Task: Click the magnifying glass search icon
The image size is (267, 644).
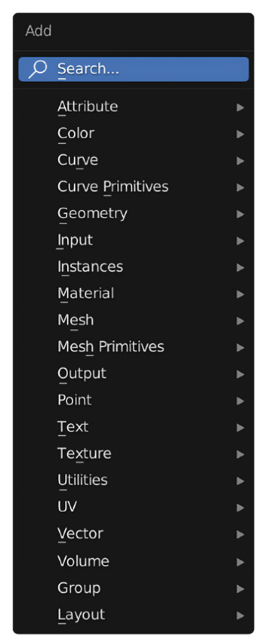Action: [38, 69]
